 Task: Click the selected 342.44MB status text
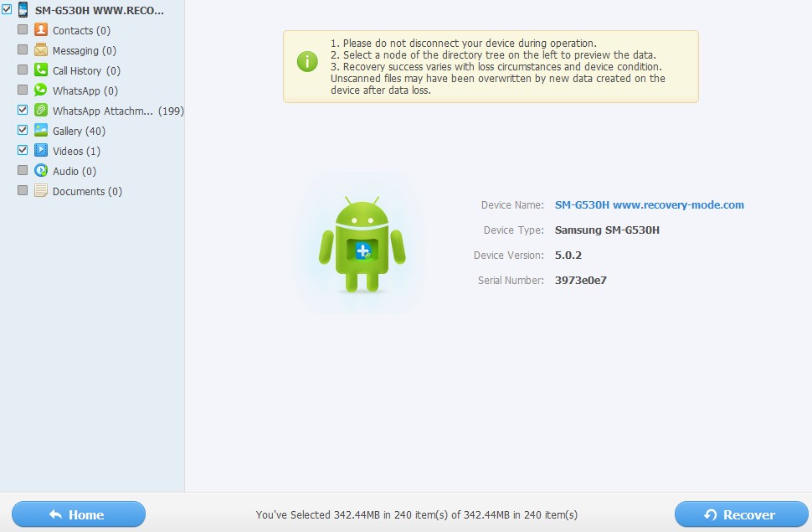pos(416,515)
